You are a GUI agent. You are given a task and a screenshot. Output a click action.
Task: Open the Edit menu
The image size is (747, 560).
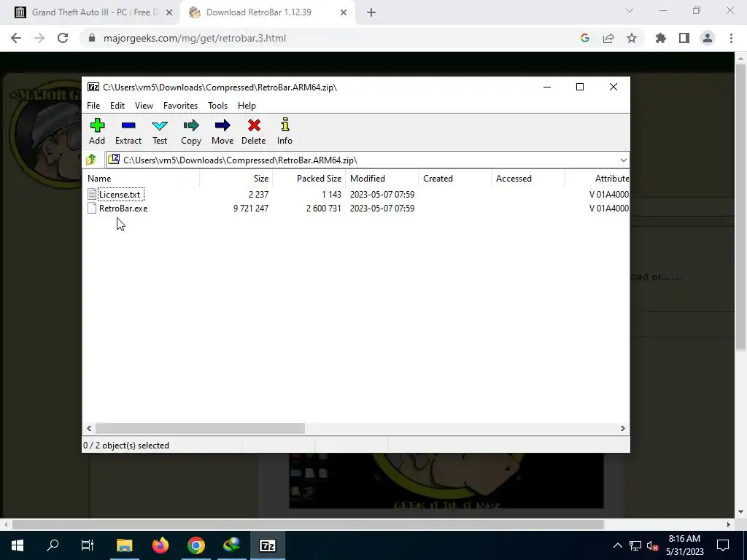[x=117, y=106]
